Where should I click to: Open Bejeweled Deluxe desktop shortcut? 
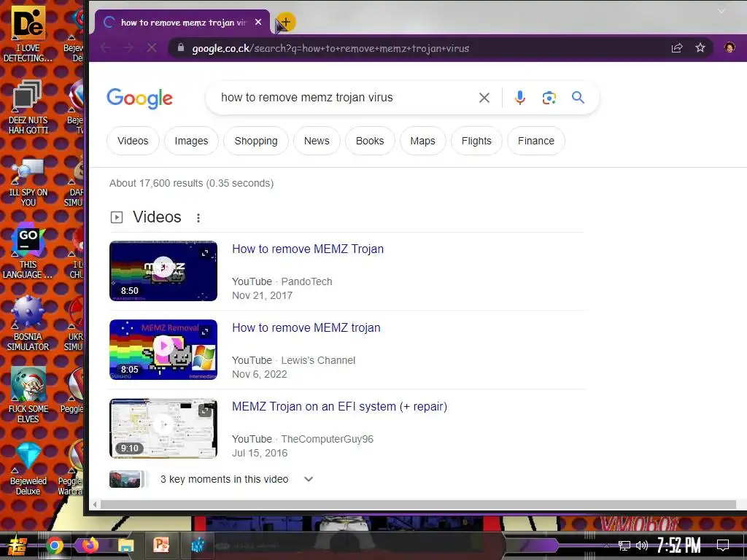[28, 469]
